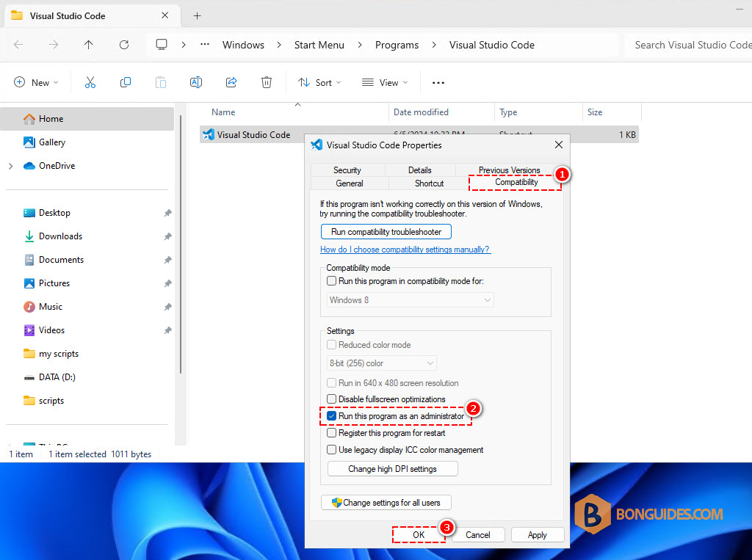Open the View dropdown menu

pyautogui.click(x=385, y=82)
